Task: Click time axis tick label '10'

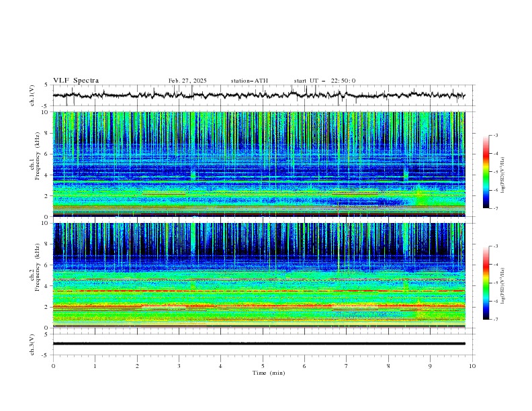Action: pyautogui.click(x=472, y=366)
